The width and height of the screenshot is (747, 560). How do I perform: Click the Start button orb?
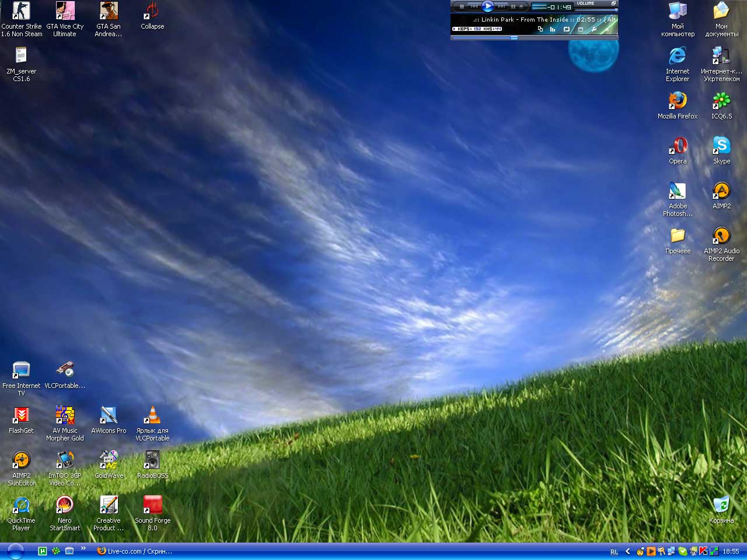15,551
